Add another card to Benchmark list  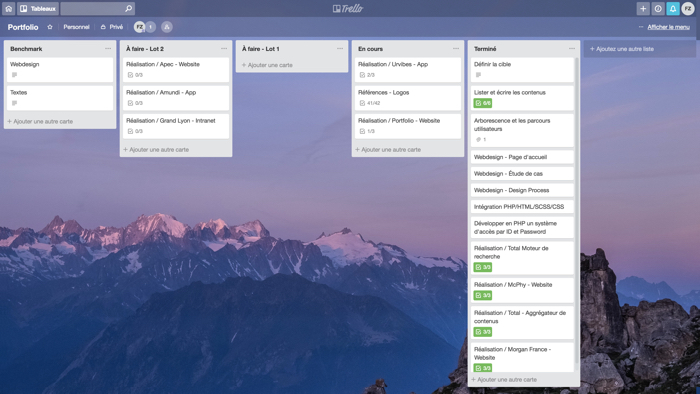click(x=40, y=121)
